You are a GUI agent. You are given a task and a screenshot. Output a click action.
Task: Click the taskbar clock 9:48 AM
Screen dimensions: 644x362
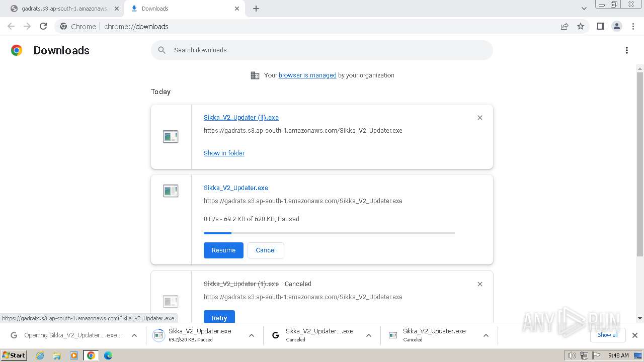[618, 355]
